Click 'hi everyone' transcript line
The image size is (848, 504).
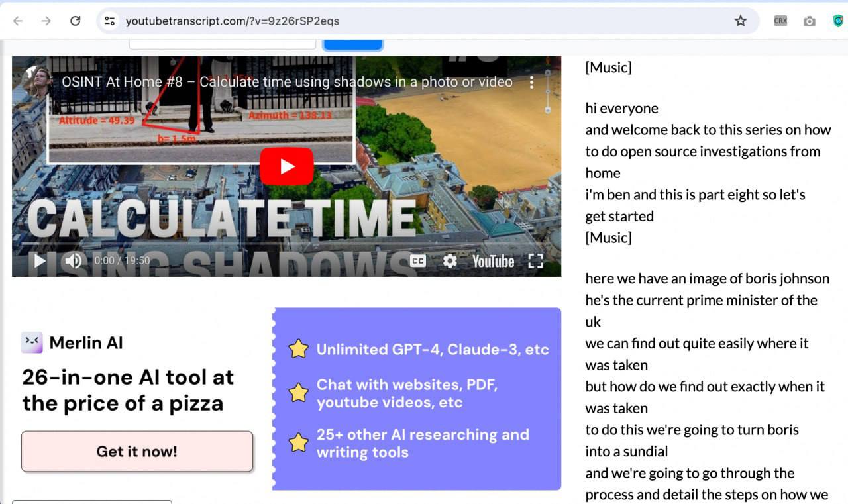pos(621,108)
